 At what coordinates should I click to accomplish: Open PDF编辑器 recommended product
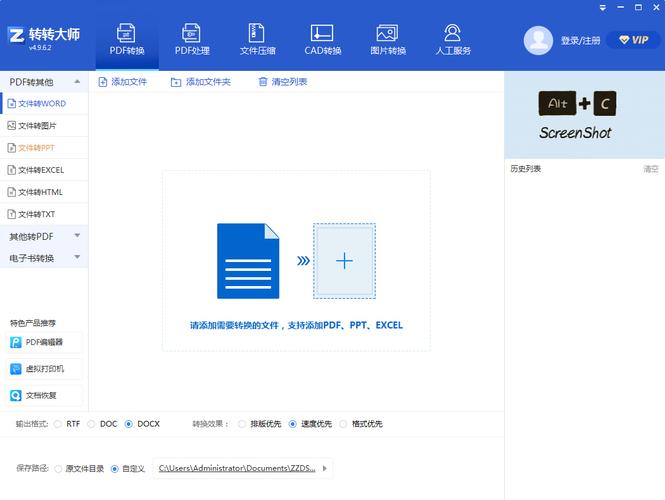(x=44, y=342)
